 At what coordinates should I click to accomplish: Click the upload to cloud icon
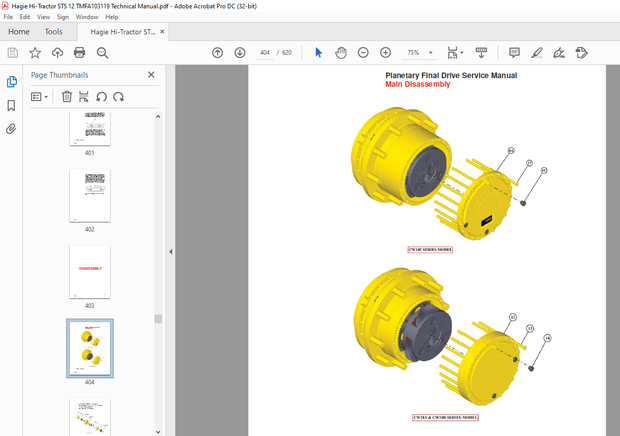pyautogui.click(x=57, y=53)
